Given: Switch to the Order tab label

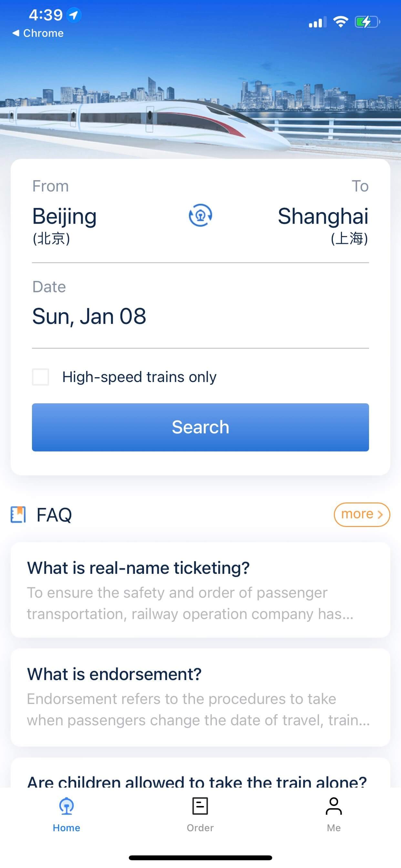Looking at the screenshot, I should pyautogui.click(x=200, y=828).
